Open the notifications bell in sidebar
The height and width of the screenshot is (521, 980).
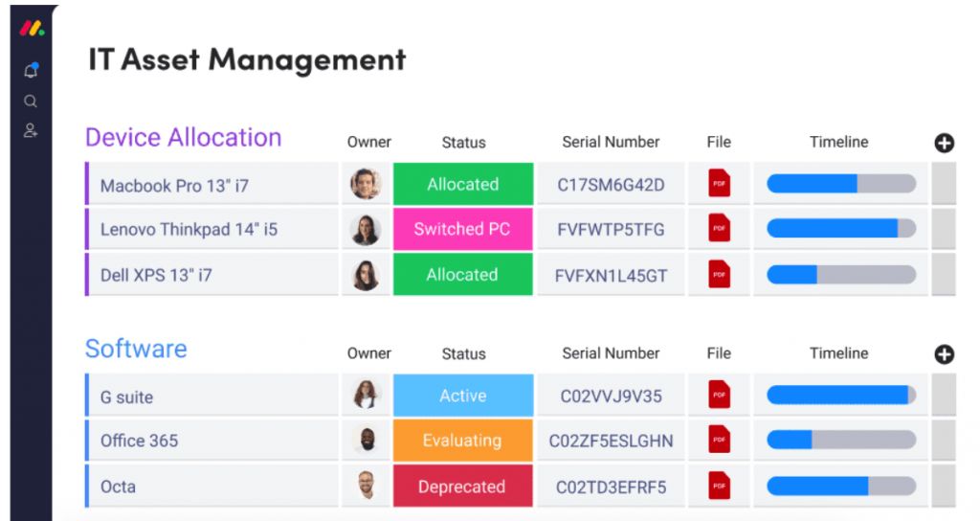click(x=31, y=71)
